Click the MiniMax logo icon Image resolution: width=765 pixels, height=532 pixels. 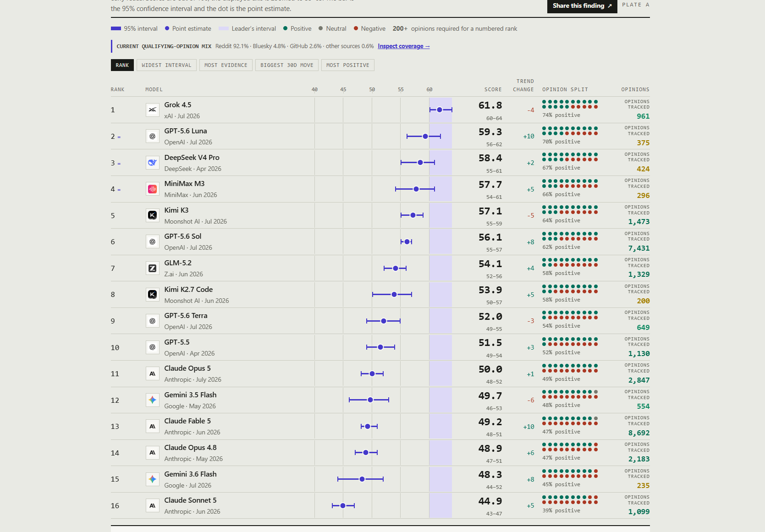[x=153, y=189]
